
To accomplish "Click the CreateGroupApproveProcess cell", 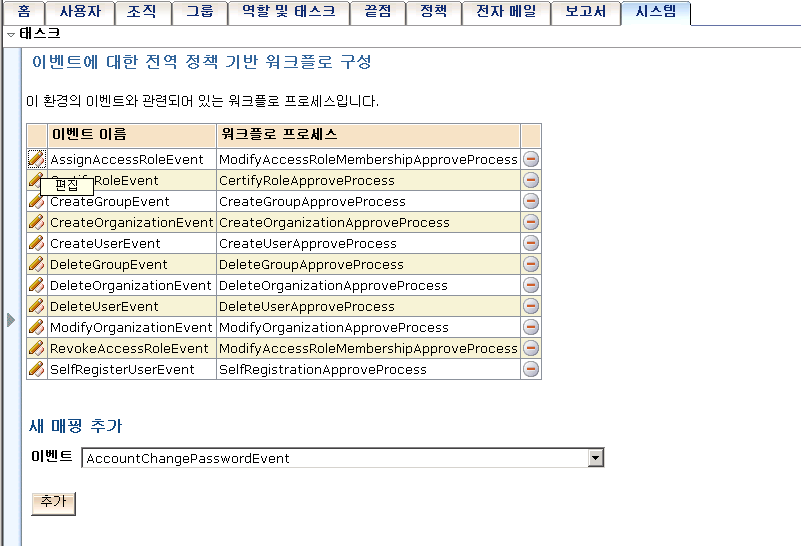I will pos(368,201).
